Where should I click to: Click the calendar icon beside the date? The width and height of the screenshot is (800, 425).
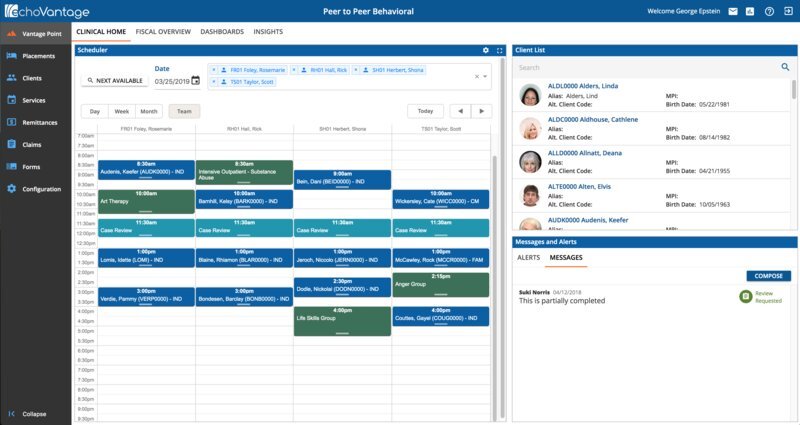[x=196, y=80]
